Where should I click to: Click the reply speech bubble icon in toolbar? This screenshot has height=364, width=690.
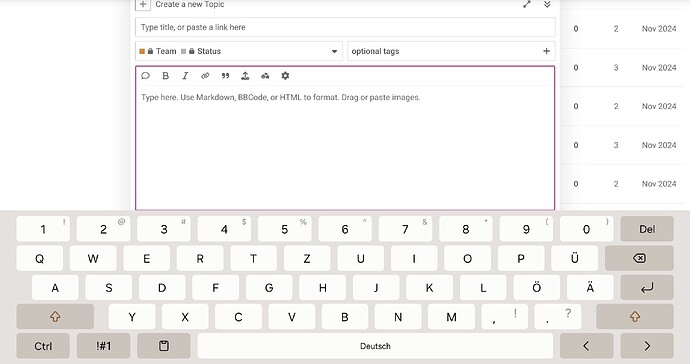[146, 76]
